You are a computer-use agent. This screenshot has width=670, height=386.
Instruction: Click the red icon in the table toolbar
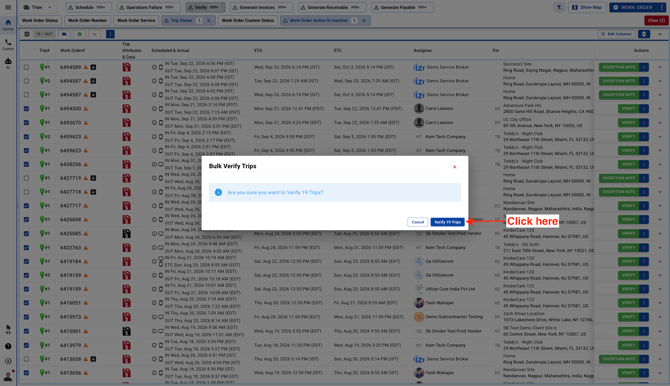click(94, 34)
